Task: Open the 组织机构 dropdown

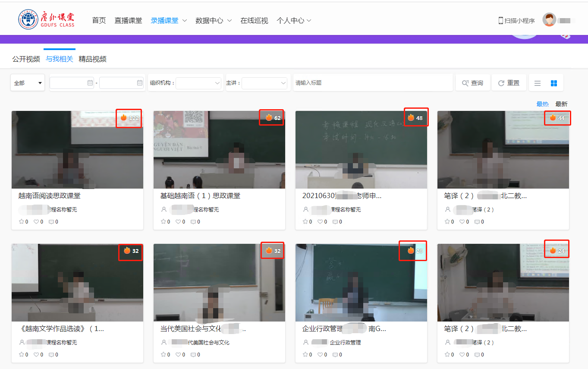Action: tap(198, 83)
